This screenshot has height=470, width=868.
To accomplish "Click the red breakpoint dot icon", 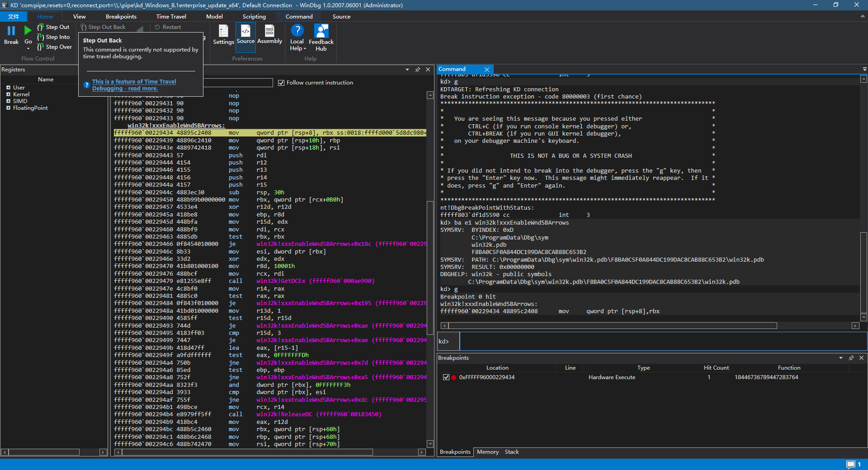I will [453, 377].
